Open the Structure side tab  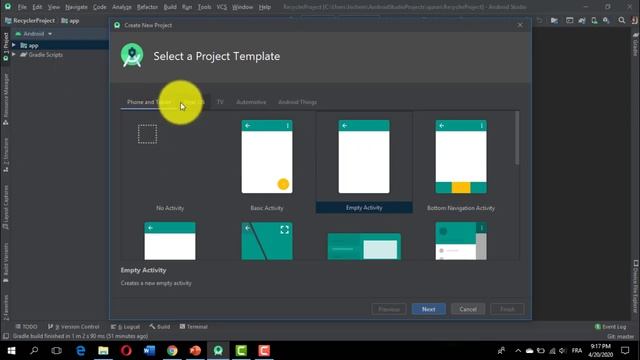6,155
